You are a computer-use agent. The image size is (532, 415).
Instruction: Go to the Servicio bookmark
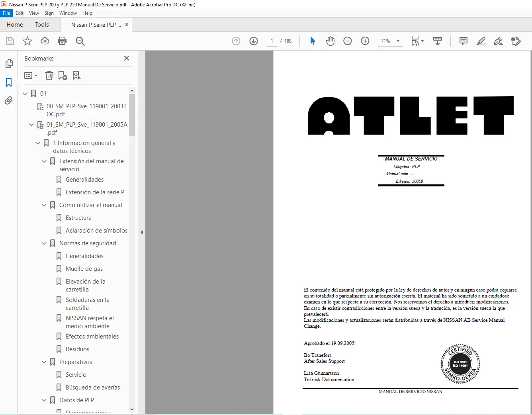click(76, 375)
